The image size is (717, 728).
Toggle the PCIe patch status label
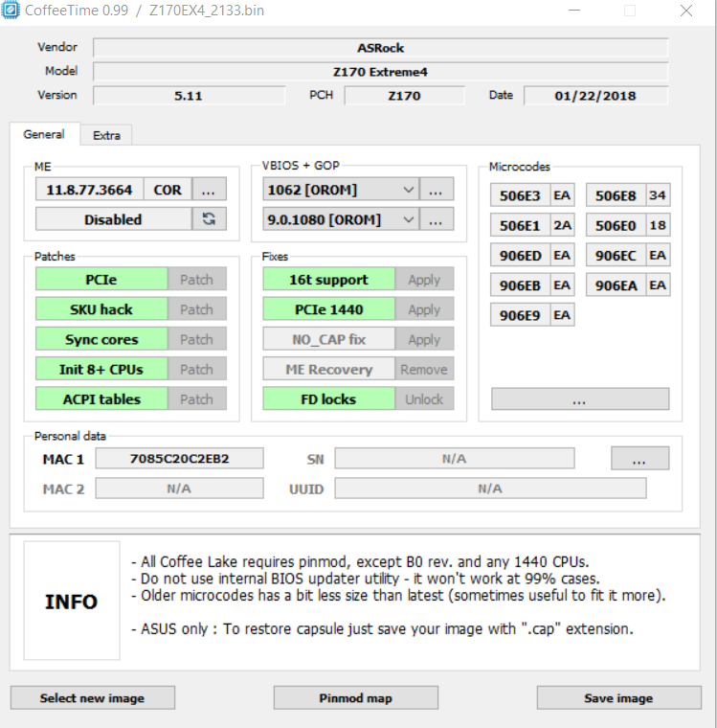(101, 279)
